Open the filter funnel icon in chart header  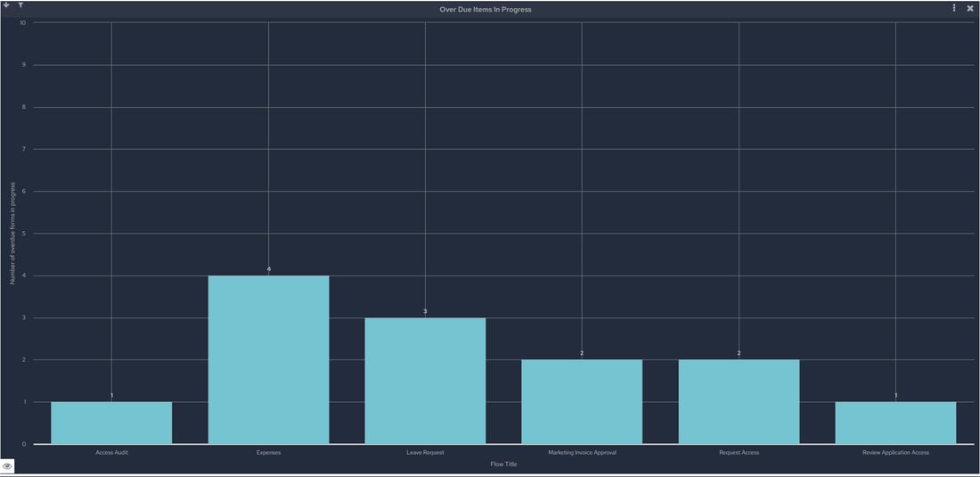click(20, 5)
